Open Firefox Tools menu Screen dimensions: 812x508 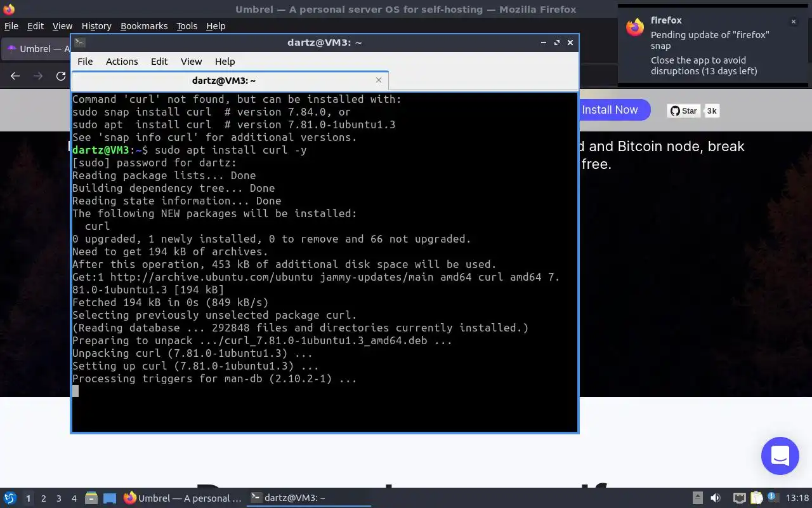[x=187, y=26]
